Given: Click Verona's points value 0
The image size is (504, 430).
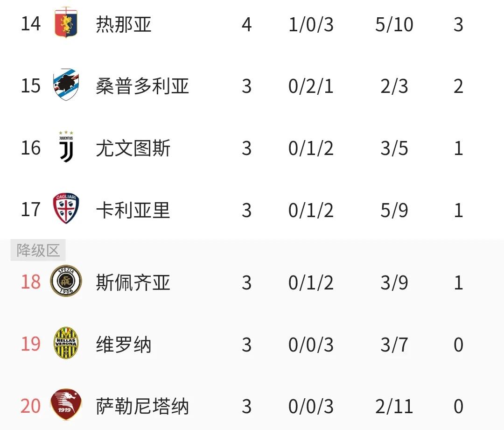Looking at the screenshot, I should (458, 345).
